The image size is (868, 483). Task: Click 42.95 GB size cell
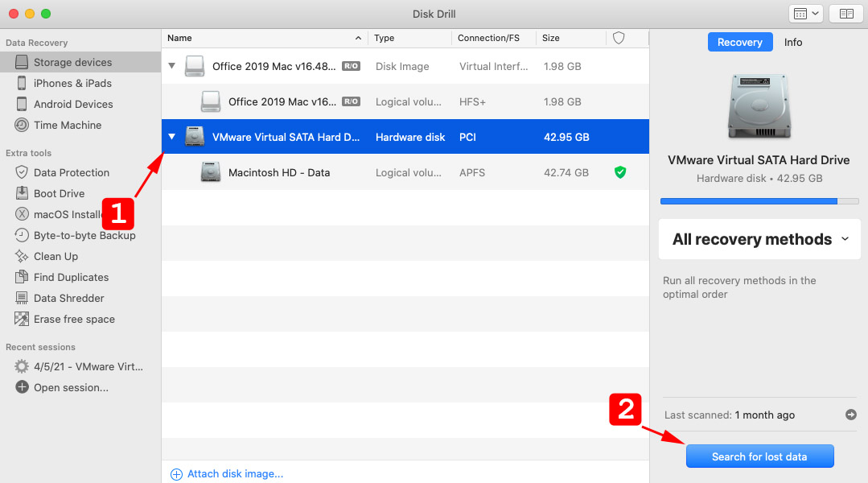[x=566, y=137]
